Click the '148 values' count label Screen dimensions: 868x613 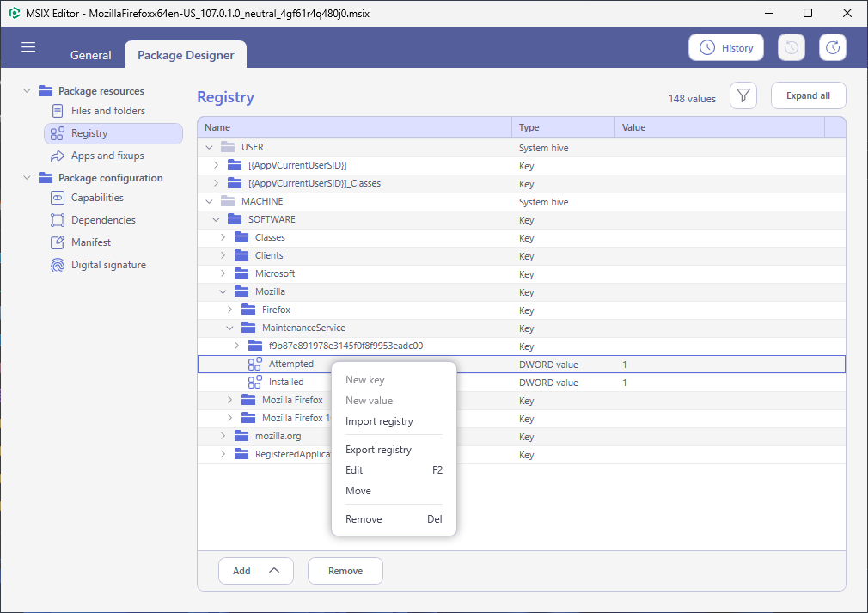click(692, 99)
